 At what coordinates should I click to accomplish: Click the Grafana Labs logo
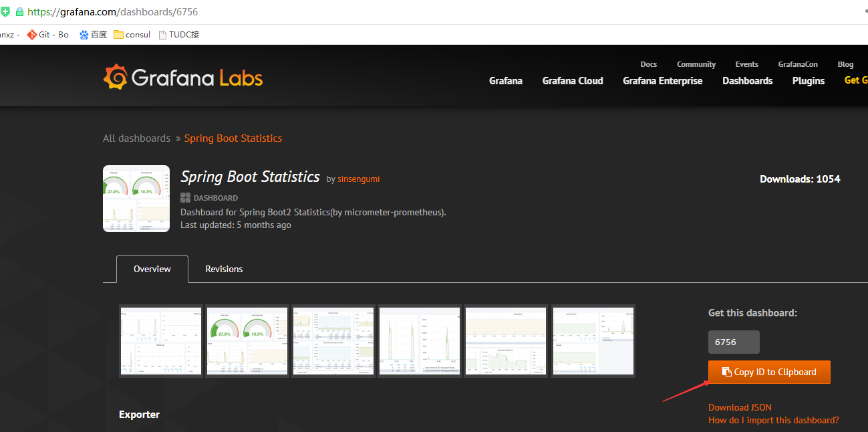point(182,78)
